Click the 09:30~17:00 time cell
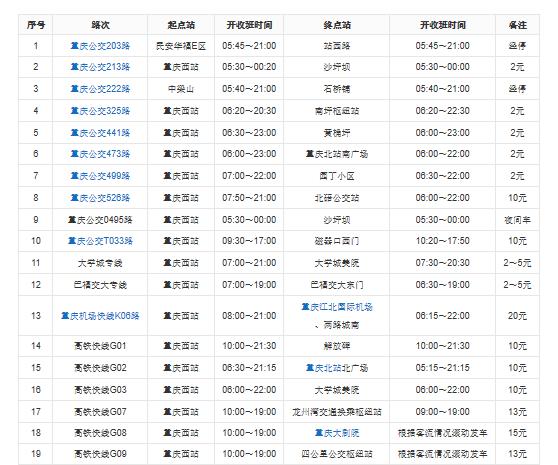 tap(249, 241)
